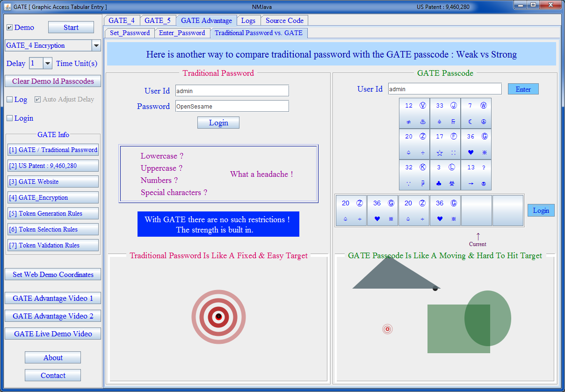The height and width of the screenshot is (392, 565).
Task: Play GATE Live Demo Video
Action: tap(53, 334)
